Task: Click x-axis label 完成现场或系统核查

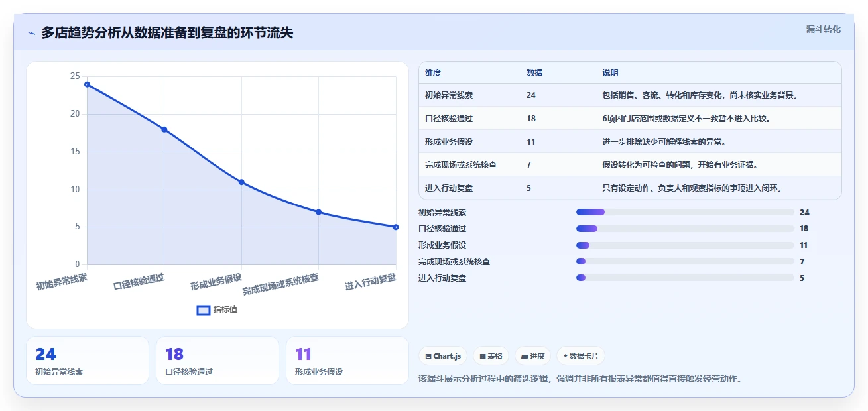Action: tap(280, 284)
